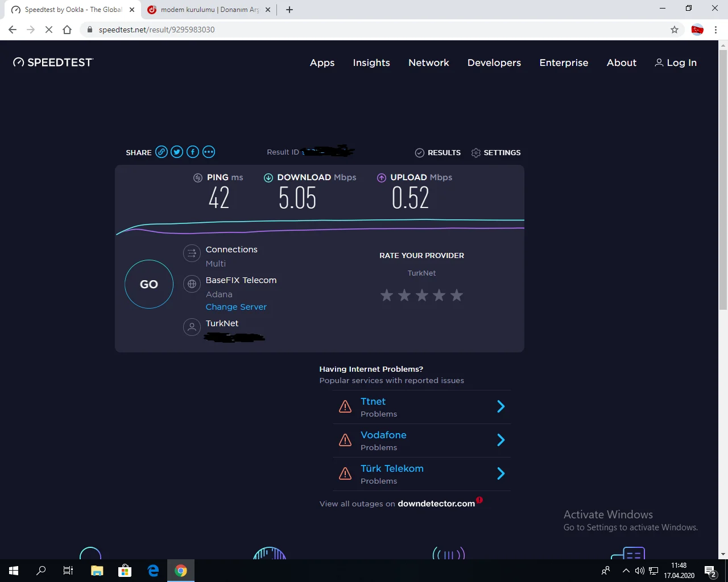Rate TurkNet four stars

439,296
